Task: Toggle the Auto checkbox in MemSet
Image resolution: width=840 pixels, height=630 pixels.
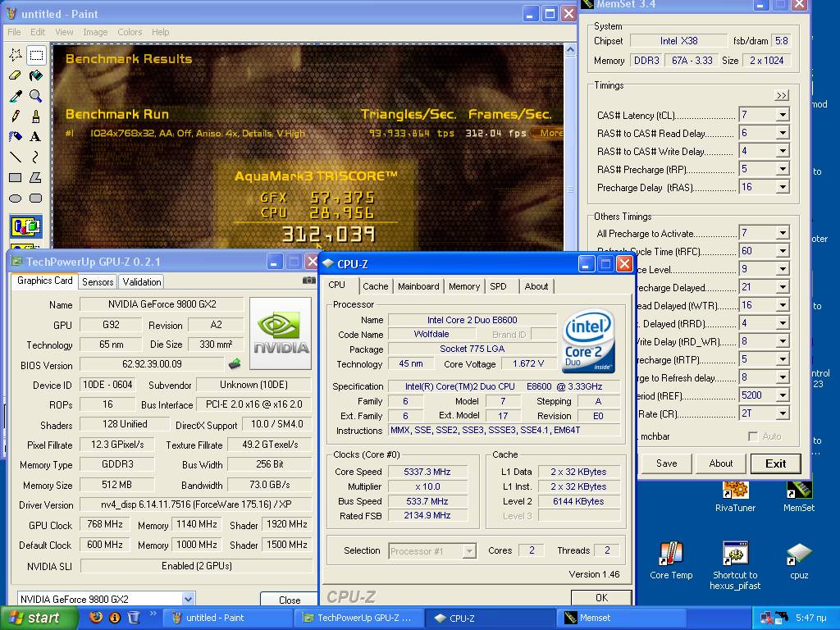Action: tap(753, 436)
